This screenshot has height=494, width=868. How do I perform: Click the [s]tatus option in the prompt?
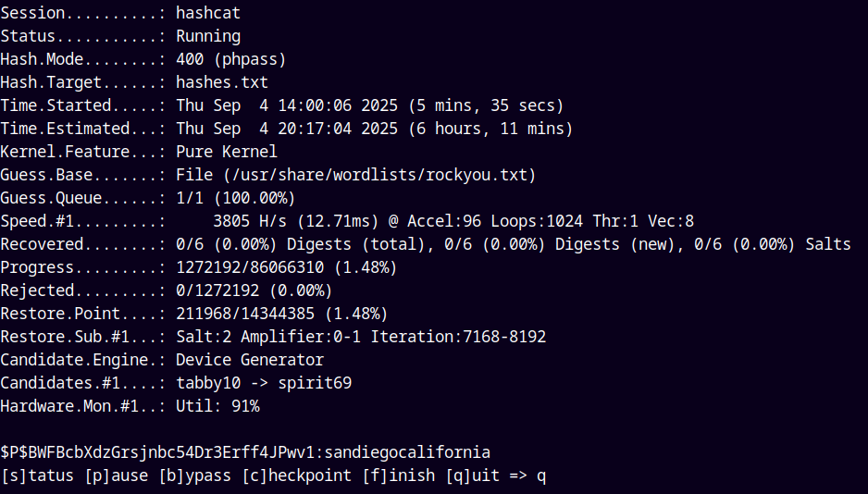pyautogui.click(x=37, y=475)
